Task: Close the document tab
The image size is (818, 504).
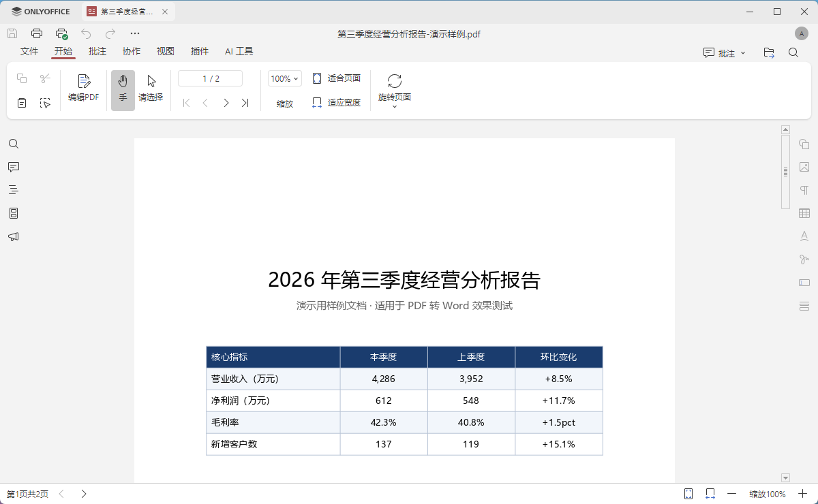Action: (165, 12)
